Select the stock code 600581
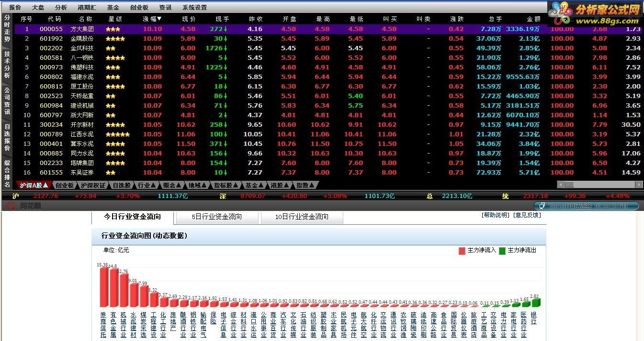Image resolution: width=644 pixels, height=341 pixels. click(x=51, y=58)
